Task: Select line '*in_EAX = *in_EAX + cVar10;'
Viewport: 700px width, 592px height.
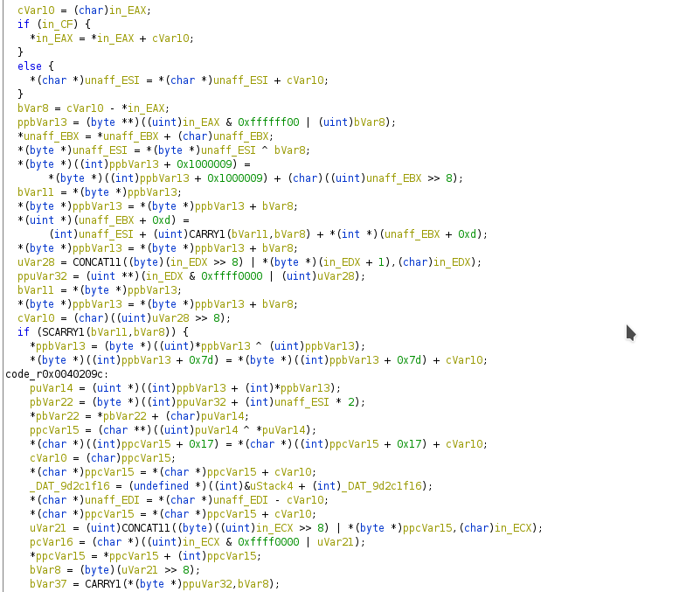Action: tap(112, 38)
